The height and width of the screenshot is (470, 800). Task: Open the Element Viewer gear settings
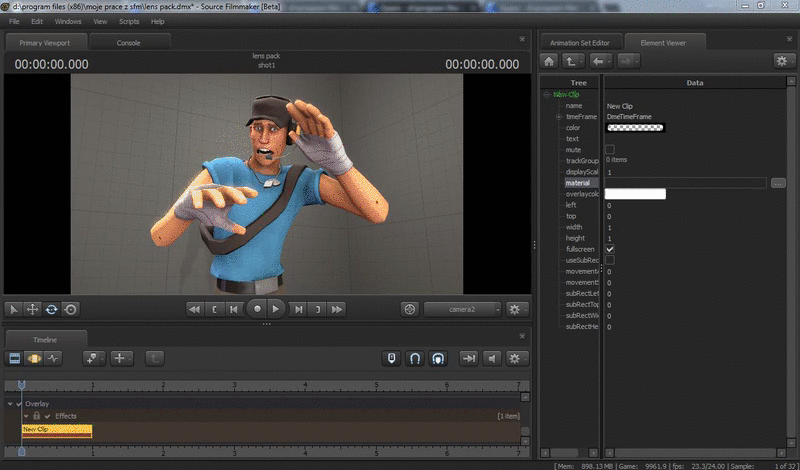point(783,61)
